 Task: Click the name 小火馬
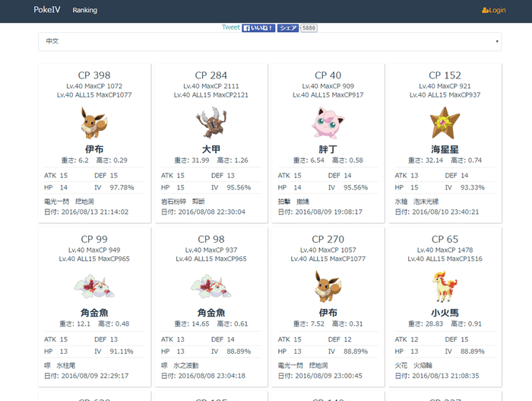[445, 313]
